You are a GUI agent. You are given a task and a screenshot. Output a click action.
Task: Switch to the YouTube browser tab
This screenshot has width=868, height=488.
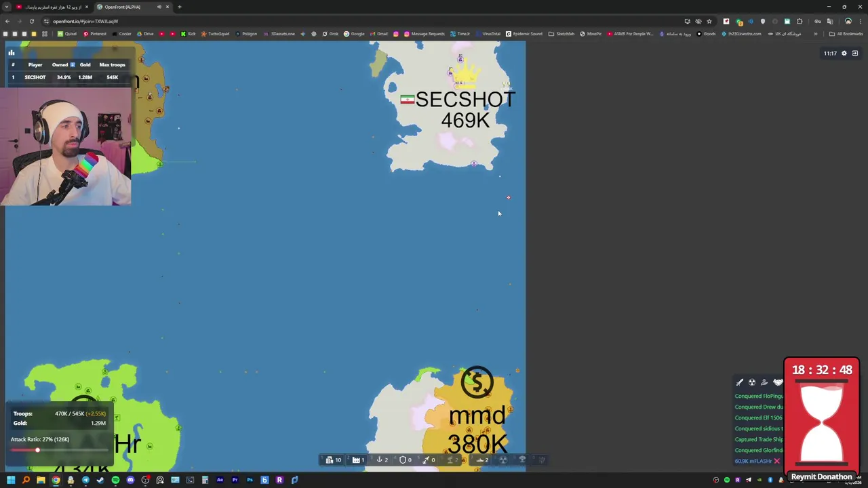(51, 7)
